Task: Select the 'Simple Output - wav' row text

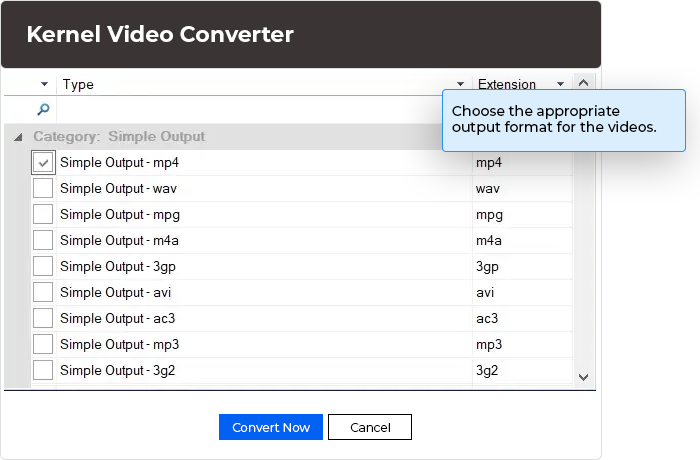Action: pyautogui.click(x=118, y=188)
